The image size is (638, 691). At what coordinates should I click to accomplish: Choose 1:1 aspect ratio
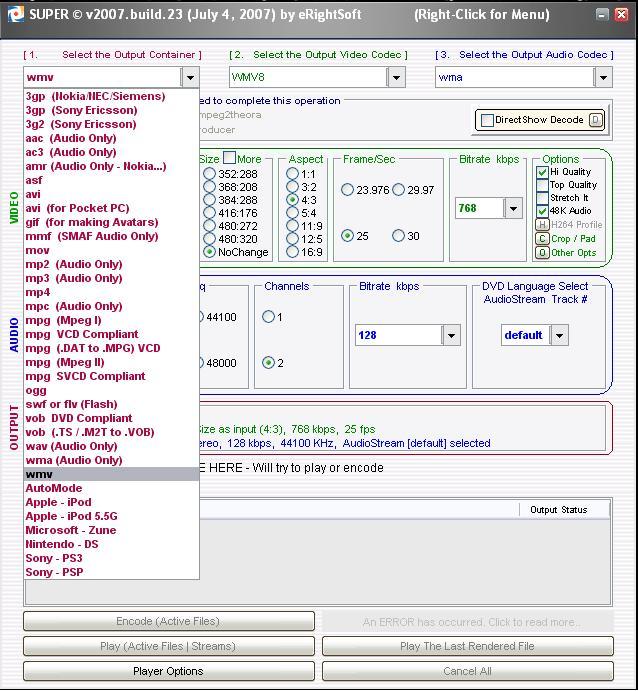point(292,174)
